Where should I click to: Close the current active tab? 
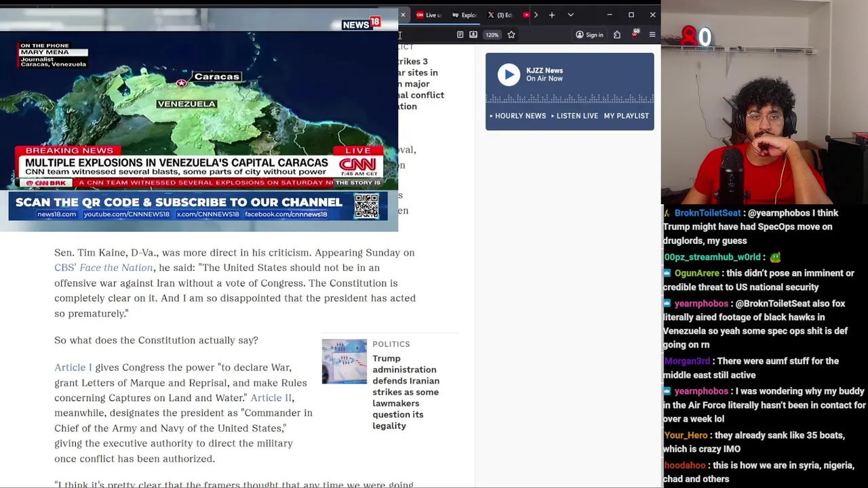point(403,15)
